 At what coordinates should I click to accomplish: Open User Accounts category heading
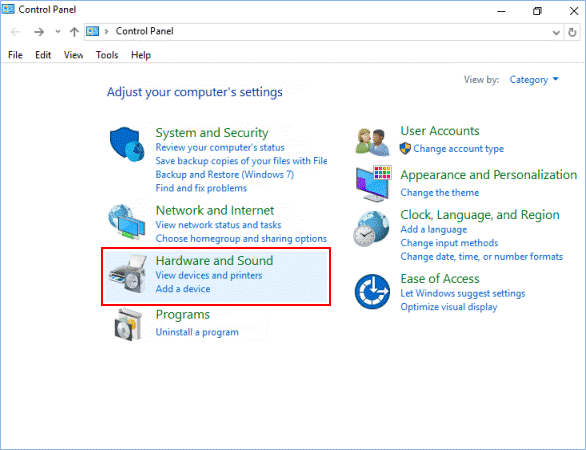point(440,131)
